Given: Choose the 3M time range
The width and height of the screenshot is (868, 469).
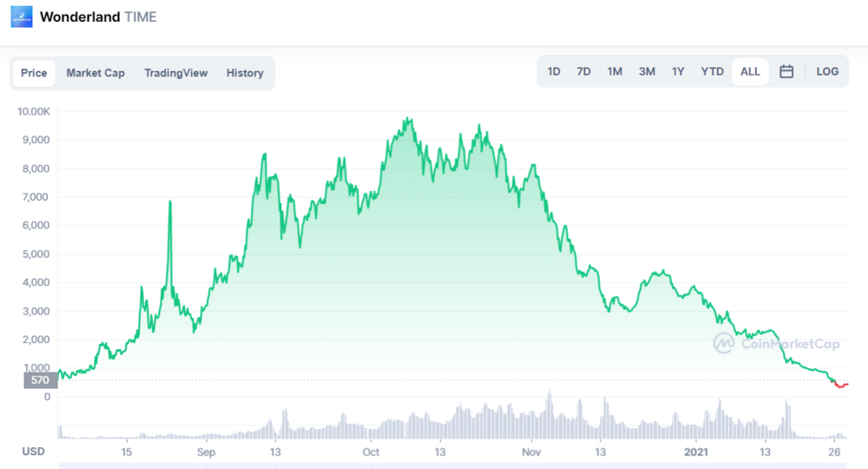Looking at the screenshot, I should tap(647, 72).
